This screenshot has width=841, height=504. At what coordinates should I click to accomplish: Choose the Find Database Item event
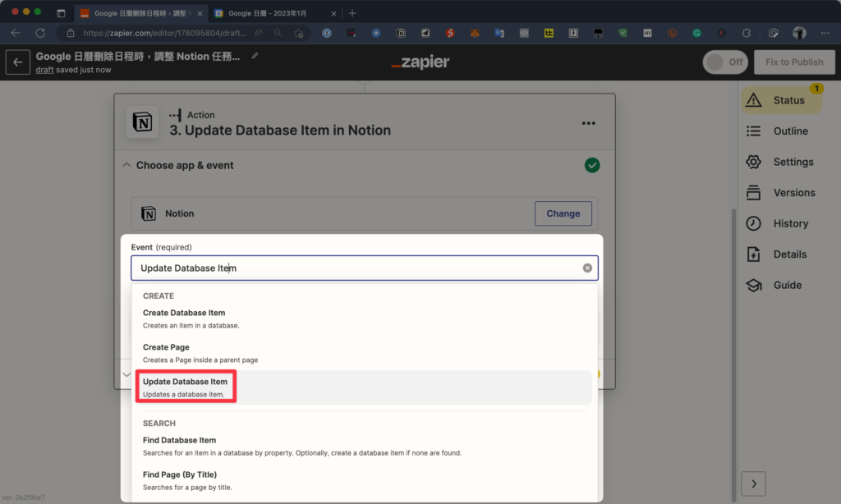[364, 446]
